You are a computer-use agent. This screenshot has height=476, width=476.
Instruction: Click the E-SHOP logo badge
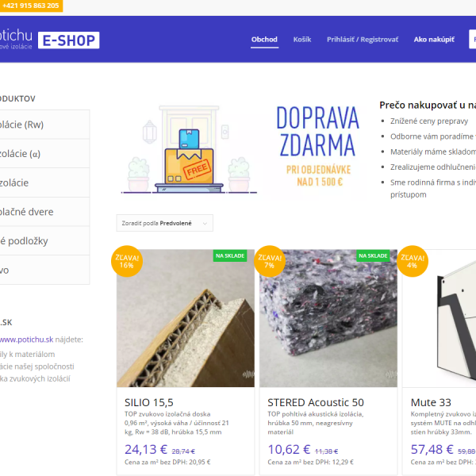pyautogui.click(x=68, y=40)
